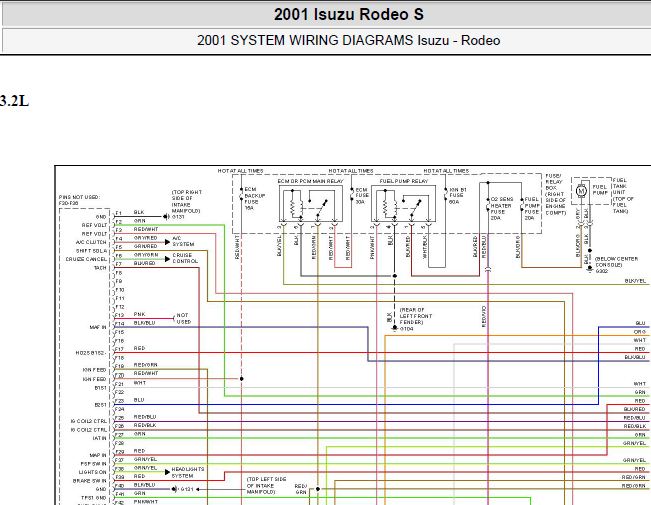This screenshot has height=505, width=651.
Task: Click the "HO2S B1S2-" pin label
Action: [x=91, y=353]
